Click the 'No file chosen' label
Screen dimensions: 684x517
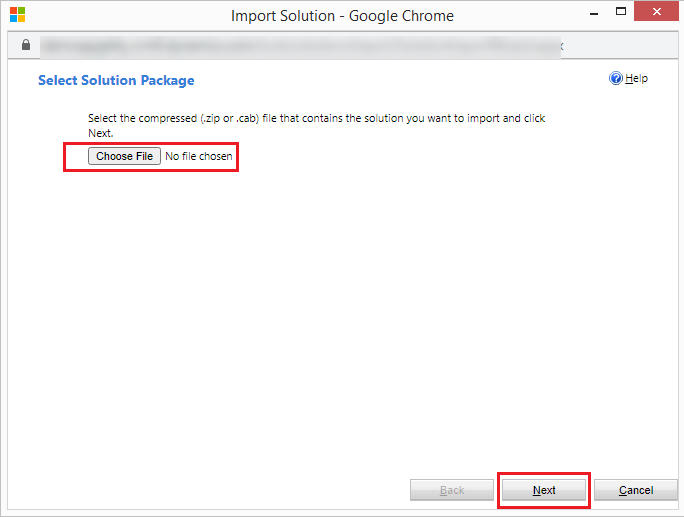pyautogui.click(x=198, y=157)
